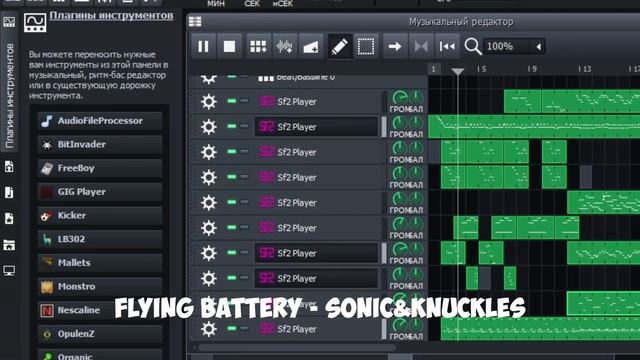The image size is (640, 360).
Task: Click the magnifier zoom icon
Action: pos(473,47)
